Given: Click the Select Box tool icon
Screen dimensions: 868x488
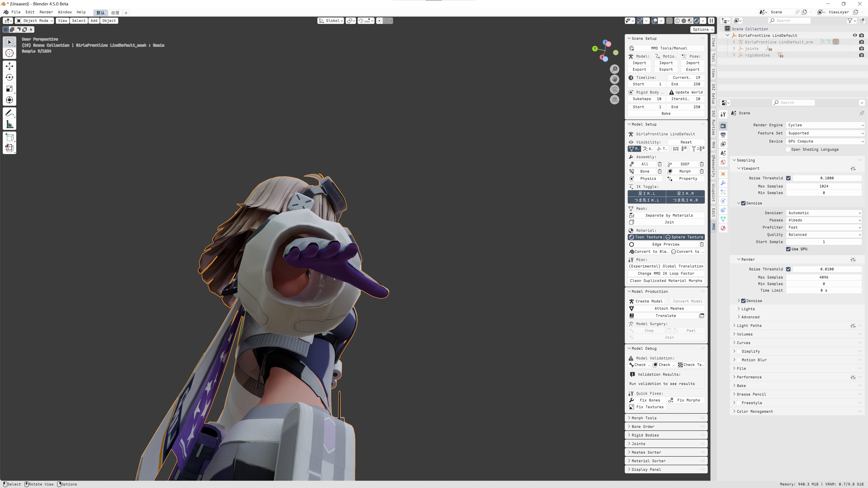Looking at the screenshot, I should (9, 42).
